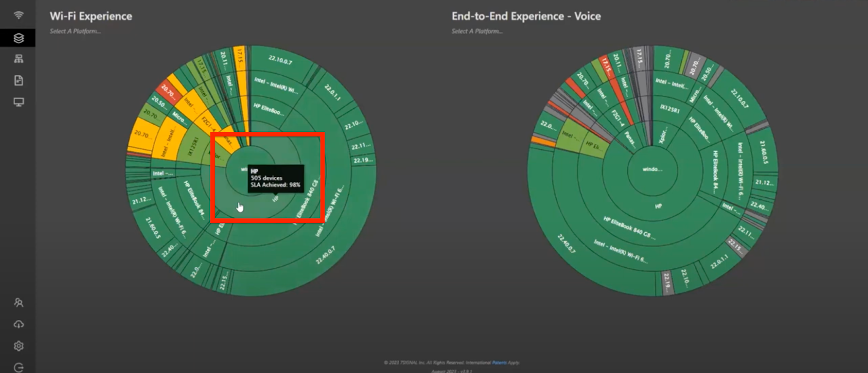
Task: Click HP EliteBook 840 G8 in Voice chart
Action: 629,228
